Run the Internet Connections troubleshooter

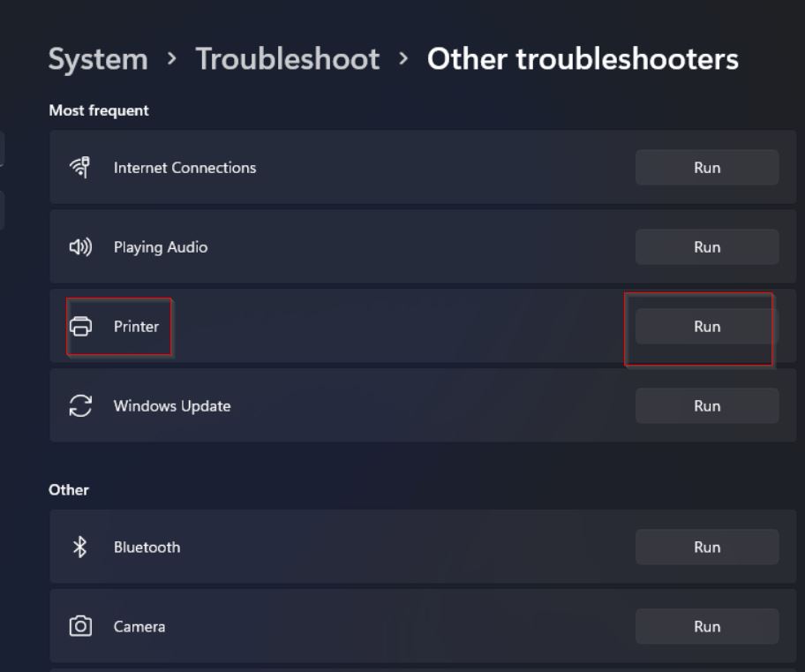click(x=706, y=168)
